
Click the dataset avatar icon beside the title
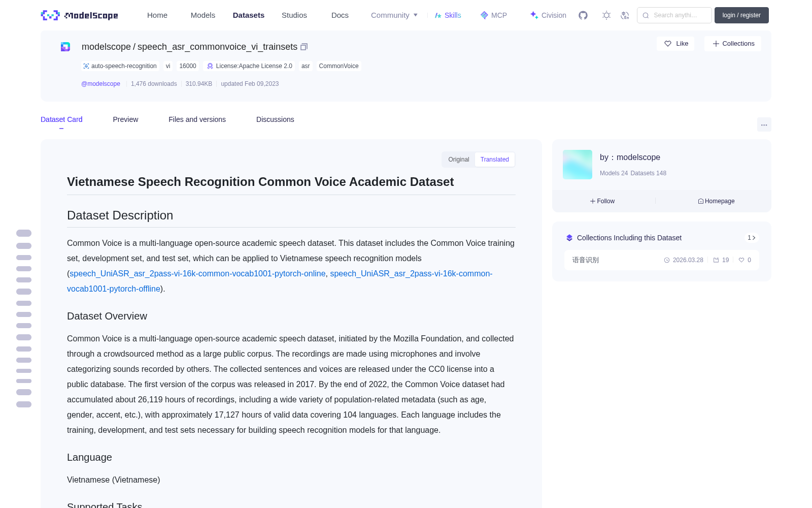point(65,47)
